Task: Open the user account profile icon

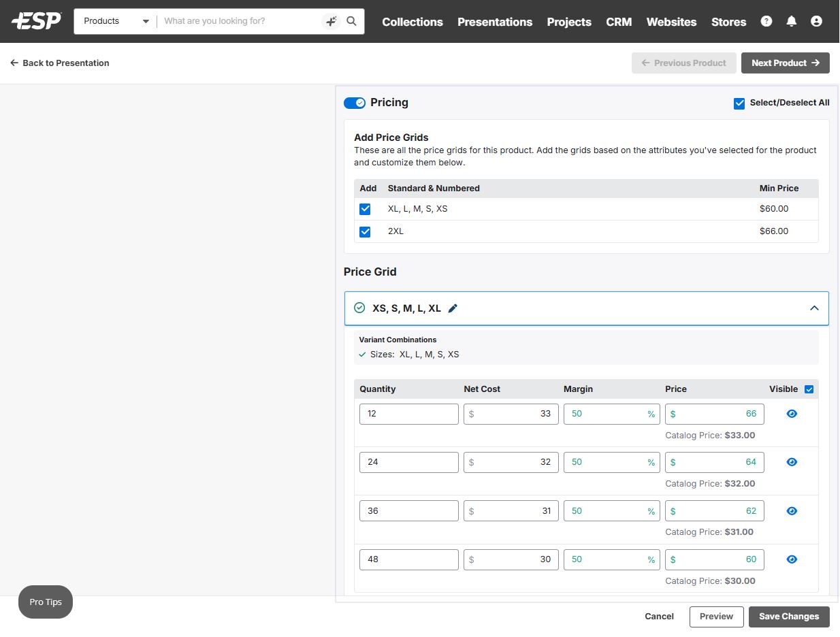Action: [x=816, y=21]
